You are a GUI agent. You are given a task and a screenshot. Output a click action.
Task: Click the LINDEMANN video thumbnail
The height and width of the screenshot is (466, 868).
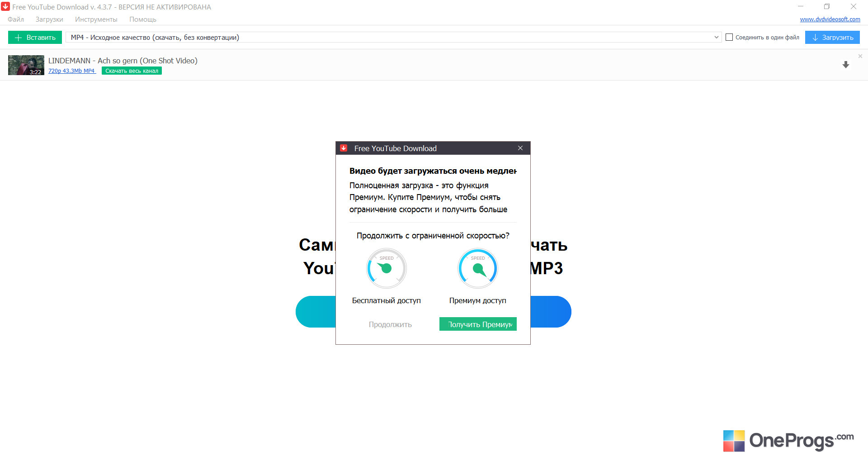pyautogui.click(x=26, y=65)
